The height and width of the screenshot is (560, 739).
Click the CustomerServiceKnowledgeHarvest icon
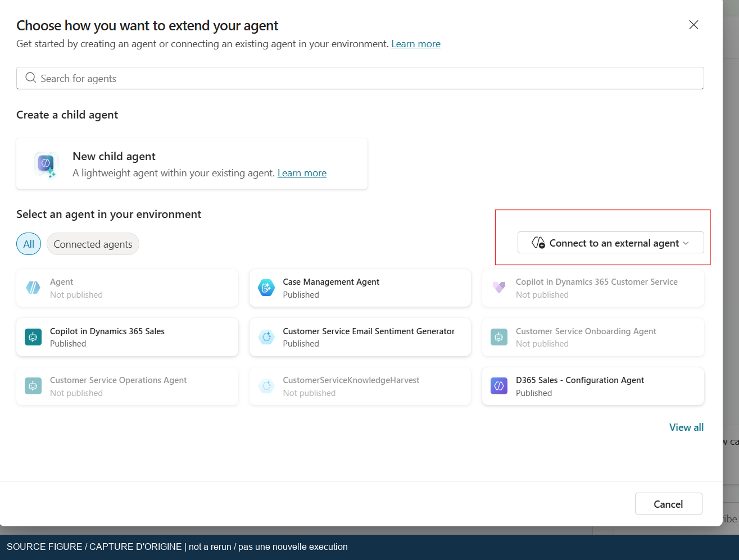point(266,386)
